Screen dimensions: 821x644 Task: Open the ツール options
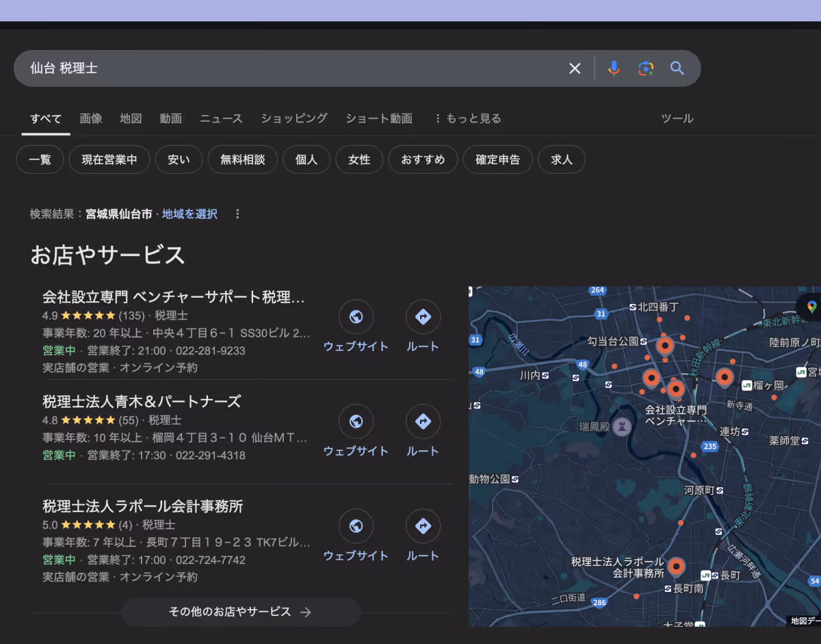tap(677, 118)
